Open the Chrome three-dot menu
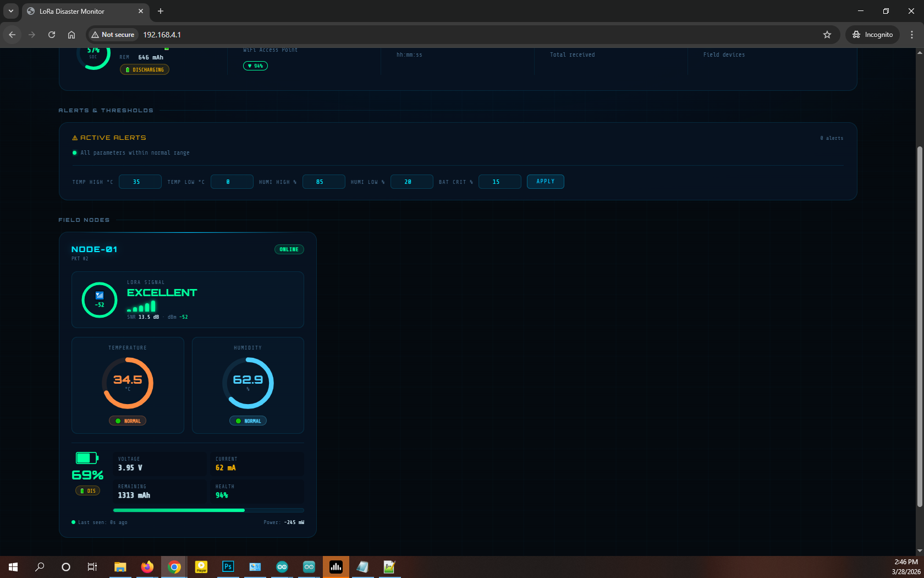Image resolution: width=924 pixels, height=578 pixels. [x=912, y=35]
